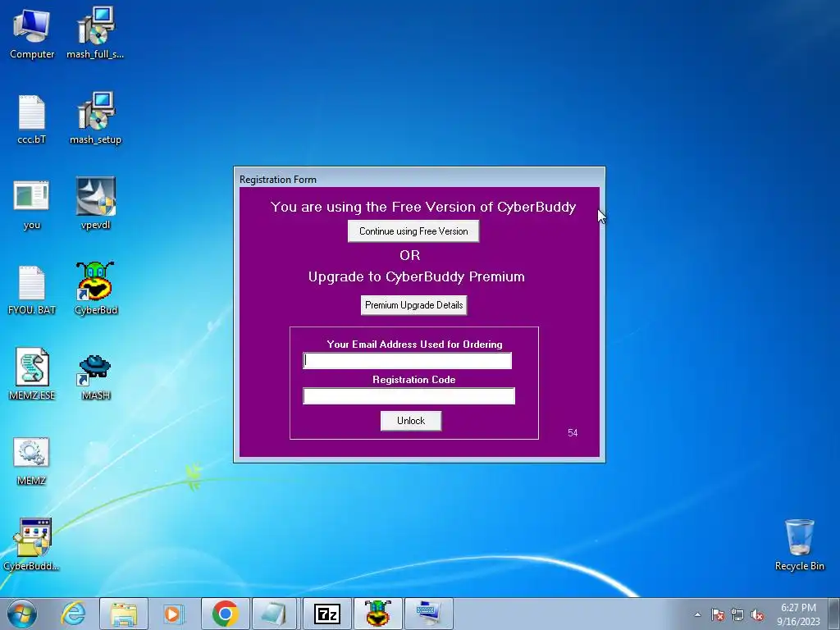
Task: Select the MEMZ gear icon
Action: pos(32,461)
